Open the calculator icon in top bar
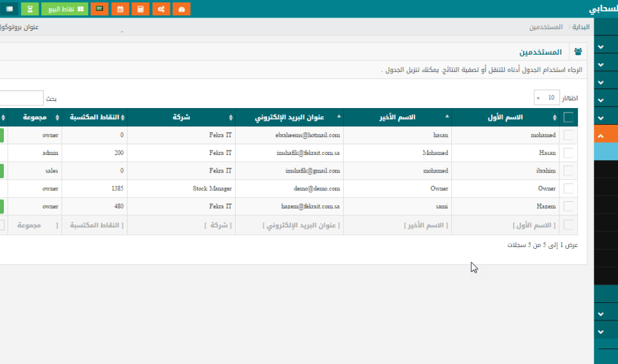This screenshot has height=364, width=618. pyautogui.click(x=140, y=9)
